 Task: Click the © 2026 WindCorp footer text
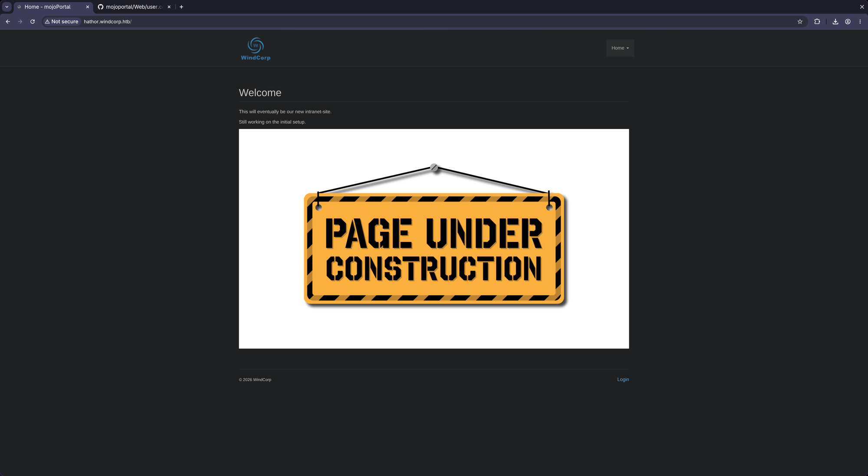coord(255,380)
